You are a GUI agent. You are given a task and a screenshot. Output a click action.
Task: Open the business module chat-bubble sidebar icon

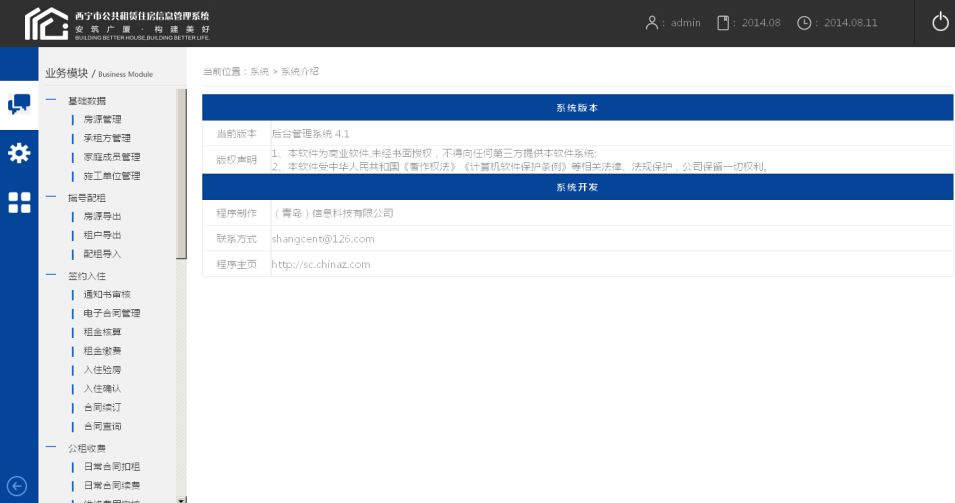(19, 105)
